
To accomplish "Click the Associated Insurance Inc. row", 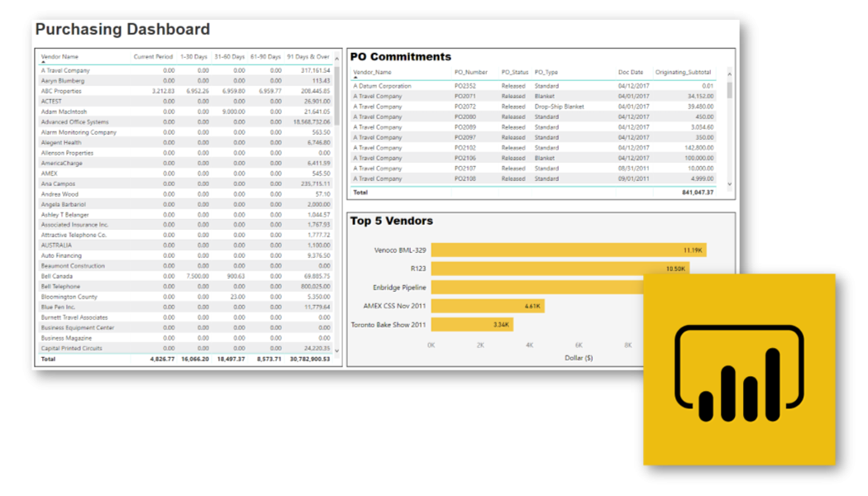I will (185, 225).
